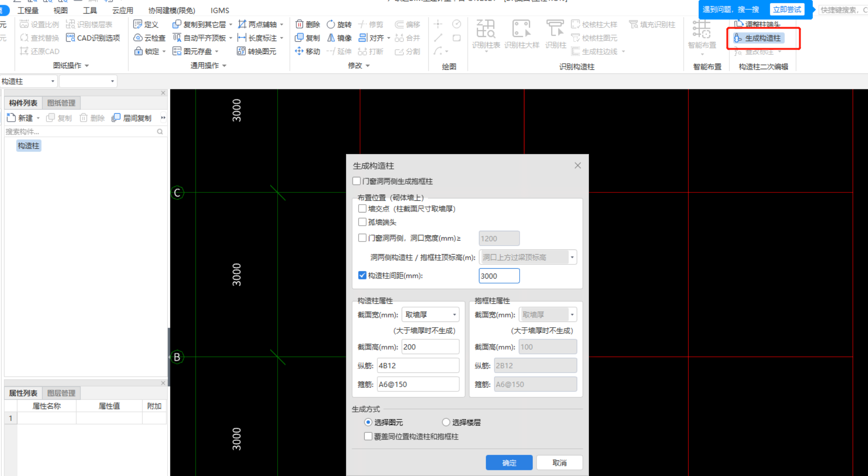Open the 工程量 menu tab

pyautogui.click(x=28, y=10)
